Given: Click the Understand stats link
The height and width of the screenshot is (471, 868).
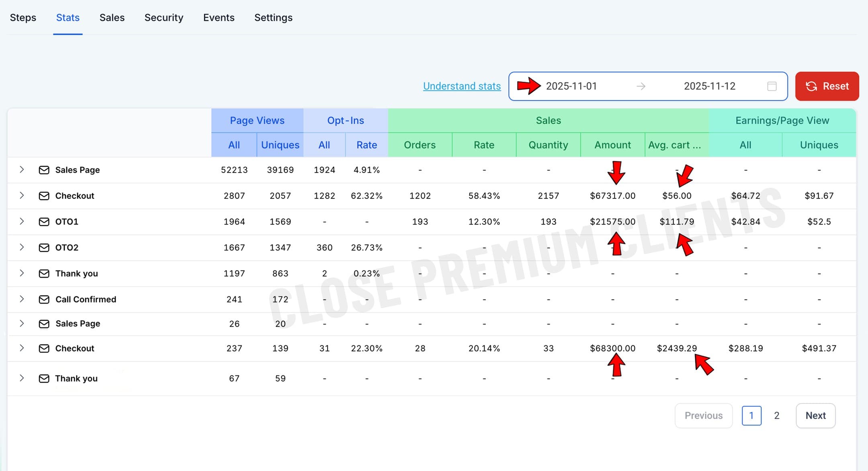Looking at the screenshot, I should pos(462,86).
